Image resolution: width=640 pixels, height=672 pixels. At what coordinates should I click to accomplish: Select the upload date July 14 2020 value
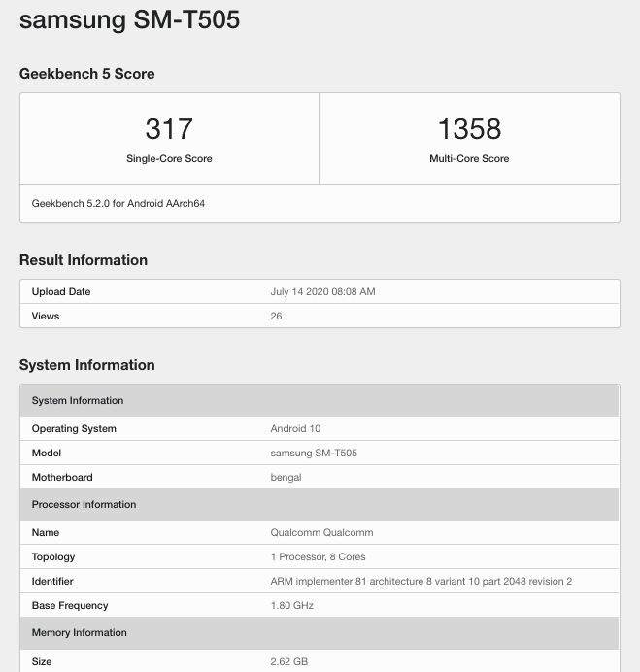[x=322, y=292]
